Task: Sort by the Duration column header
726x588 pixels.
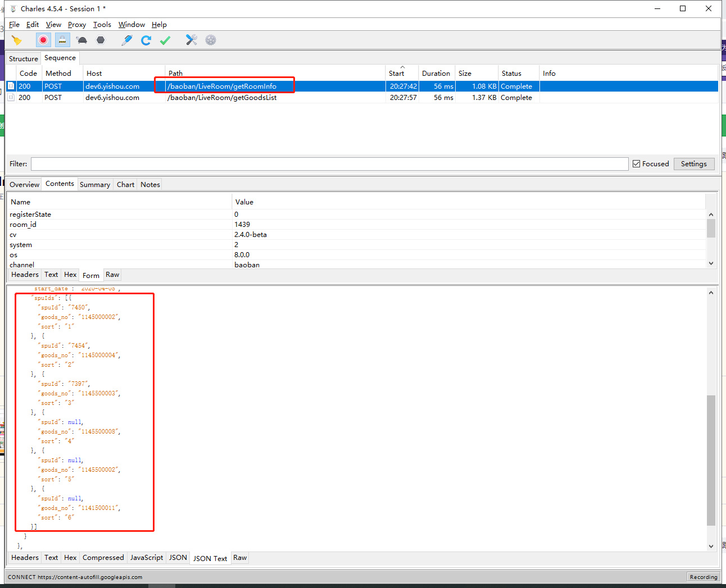Action: [436, 74]
